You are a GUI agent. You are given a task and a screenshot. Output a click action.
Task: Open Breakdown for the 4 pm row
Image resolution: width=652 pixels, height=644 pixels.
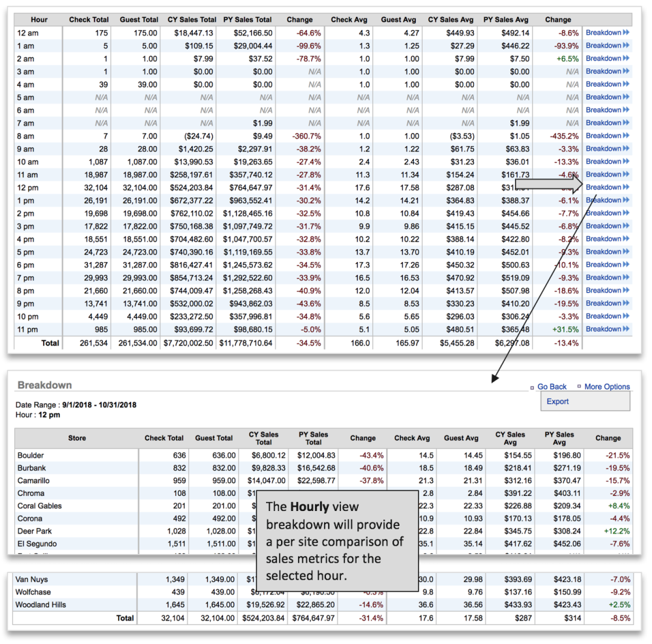[x=607, y=239]
